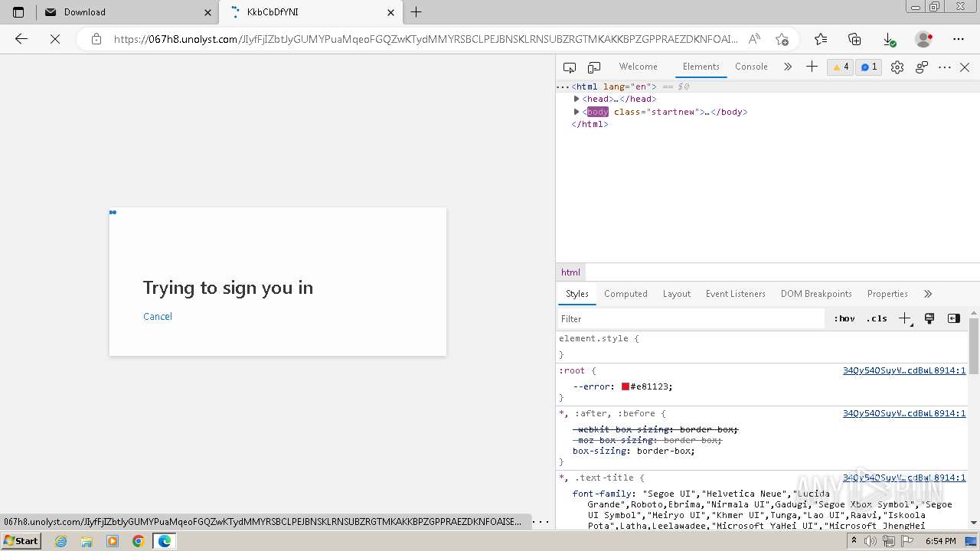
Task: Click Cancel link on sign-in card
Action: (x=158, y=317)
